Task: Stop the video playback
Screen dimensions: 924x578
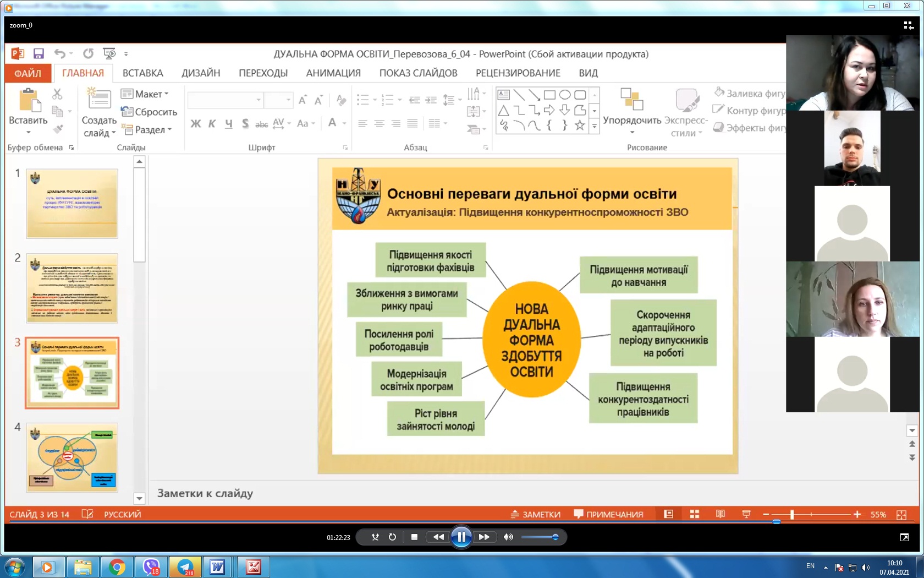Action: coord(414,537)
